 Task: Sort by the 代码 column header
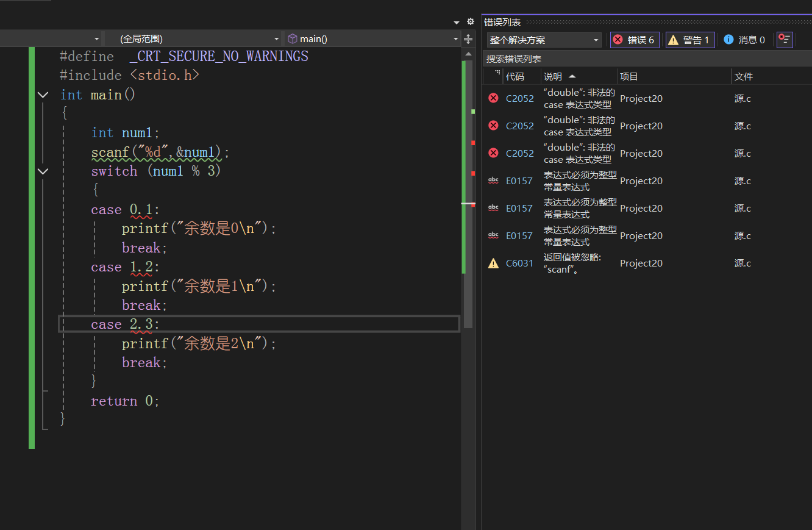click(x=515, y=77)
